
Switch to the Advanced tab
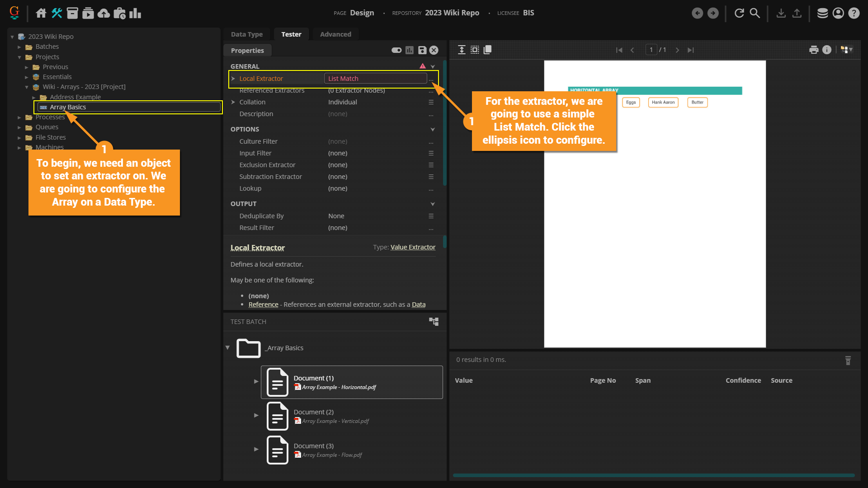[335, 34]
